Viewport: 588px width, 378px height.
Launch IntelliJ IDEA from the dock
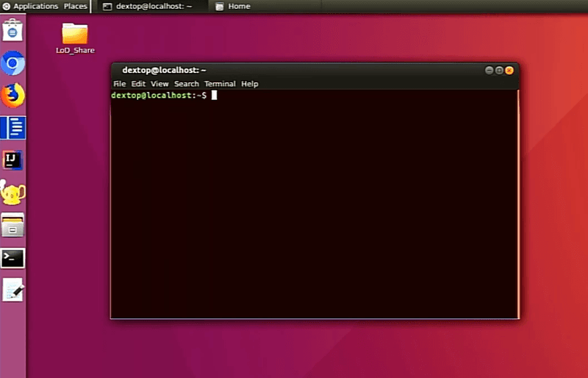[12, 160]
